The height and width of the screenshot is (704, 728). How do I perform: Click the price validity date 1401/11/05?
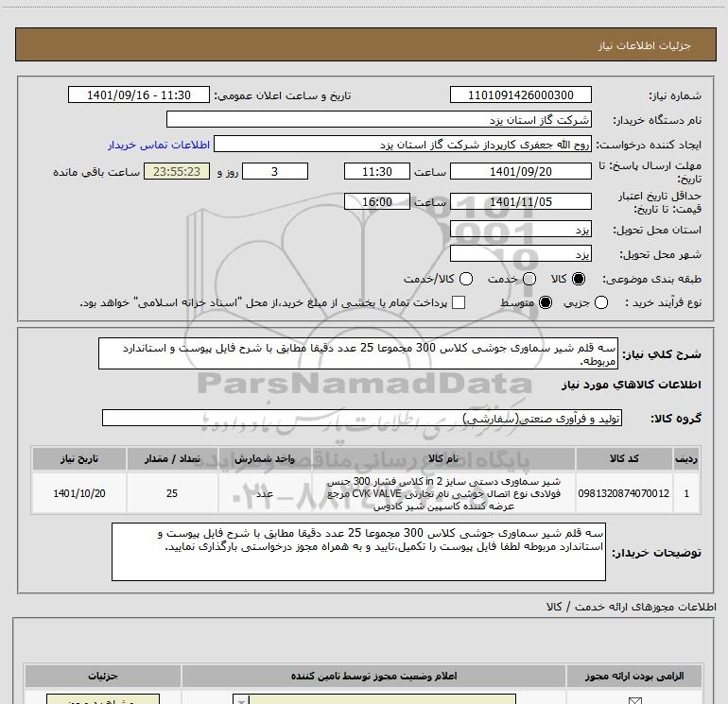click(520, 201)
